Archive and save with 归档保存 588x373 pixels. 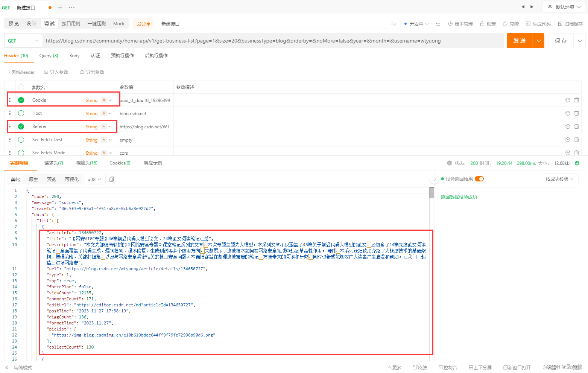point(570,24)
